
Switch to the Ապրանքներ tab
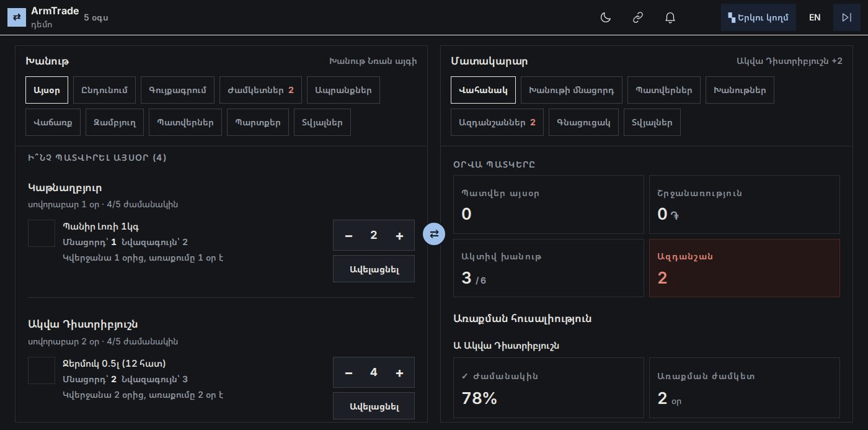click(x=343, y=90)
